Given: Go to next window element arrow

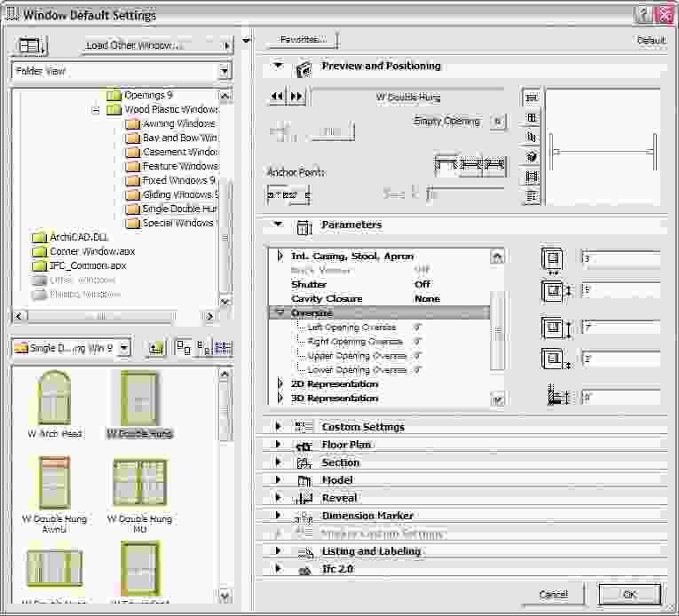Looking at the screenshot, I should [297, 96].
